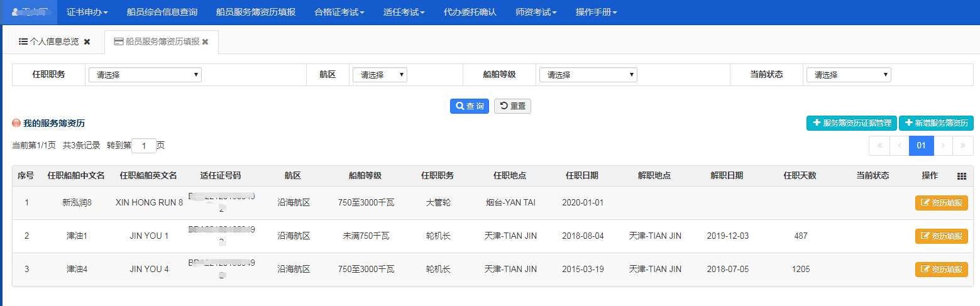Open the 证书申办 menu
The height and width of the screenshot is (306, 980).
(87, 12)
